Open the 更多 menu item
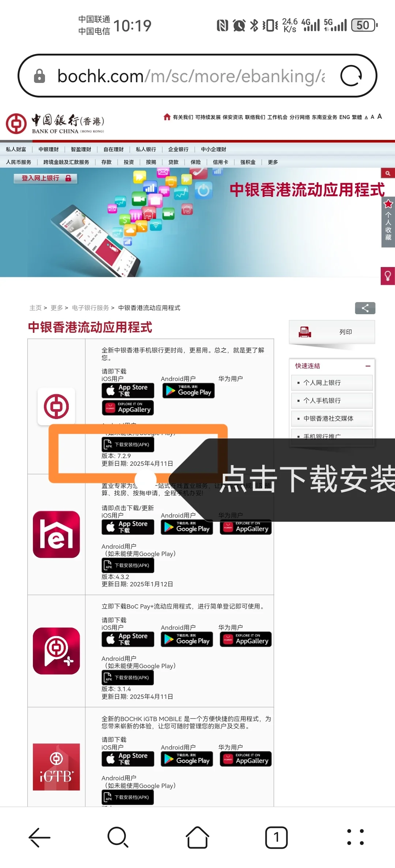 click(273, 162)
